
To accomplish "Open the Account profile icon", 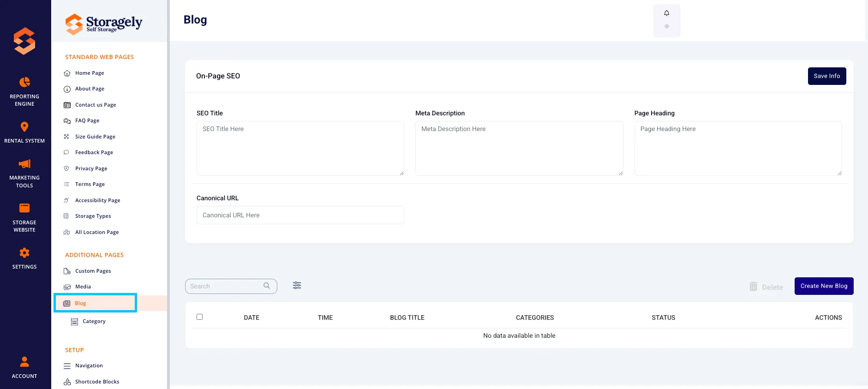I will click(24, 361).
